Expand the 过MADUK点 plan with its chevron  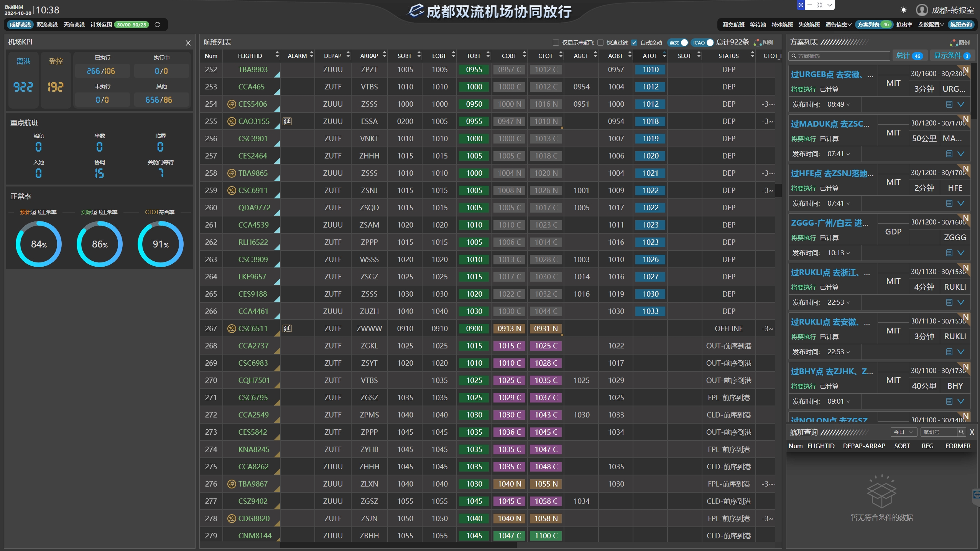tap(961, 154)
